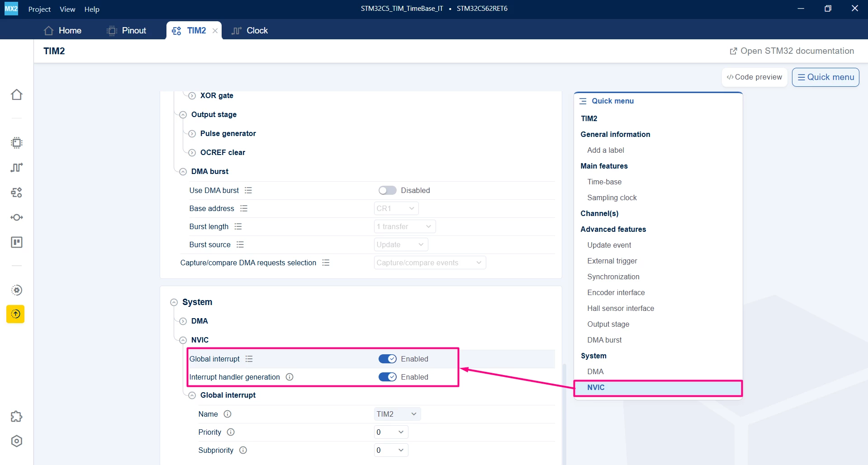Jump to Hall sensor interface in Quick menu
Screen dimensions: 868x465
tap(621, 308)
